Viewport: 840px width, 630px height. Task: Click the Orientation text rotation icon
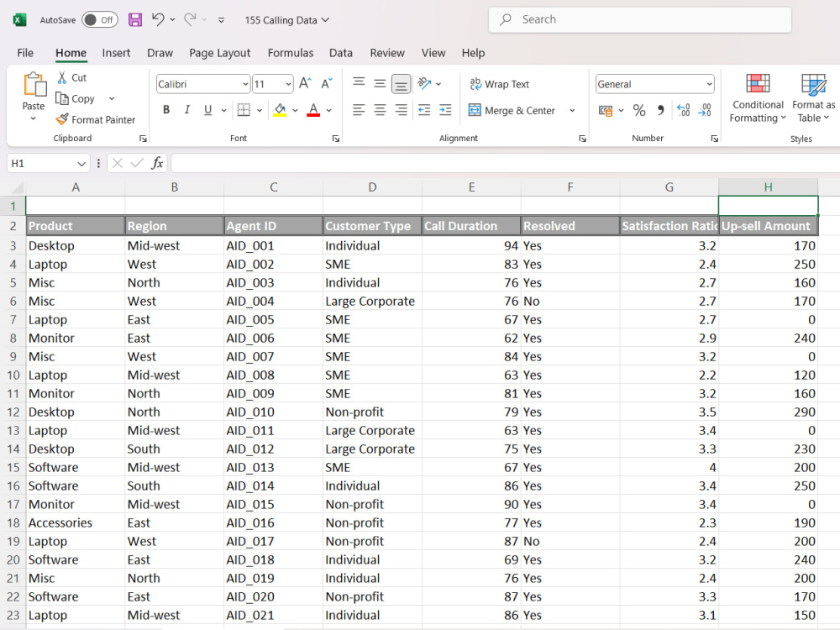pos(424,83)
